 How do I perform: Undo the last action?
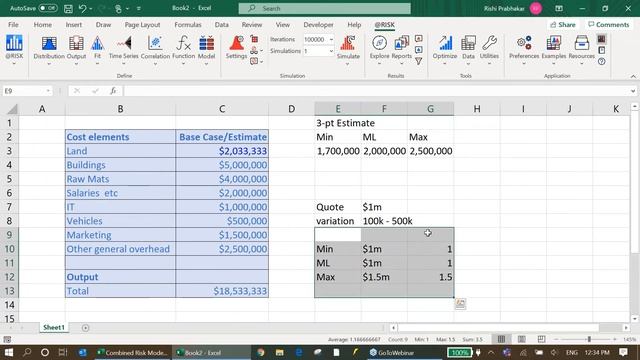point(82,8)
